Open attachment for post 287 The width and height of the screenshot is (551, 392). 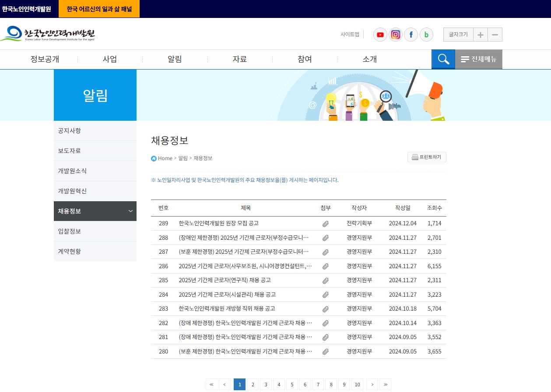(326, 252)
